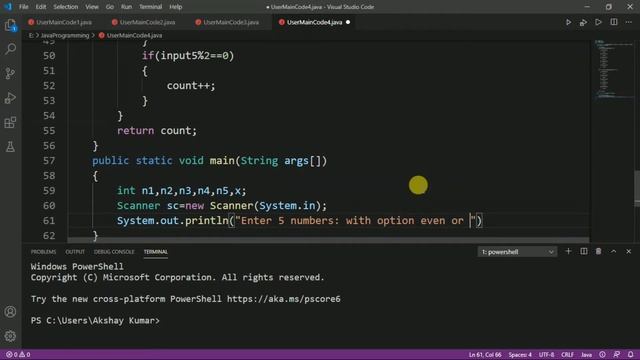Click 'Scanner sc=new Scanner' line 60

[x=222, y=206]
